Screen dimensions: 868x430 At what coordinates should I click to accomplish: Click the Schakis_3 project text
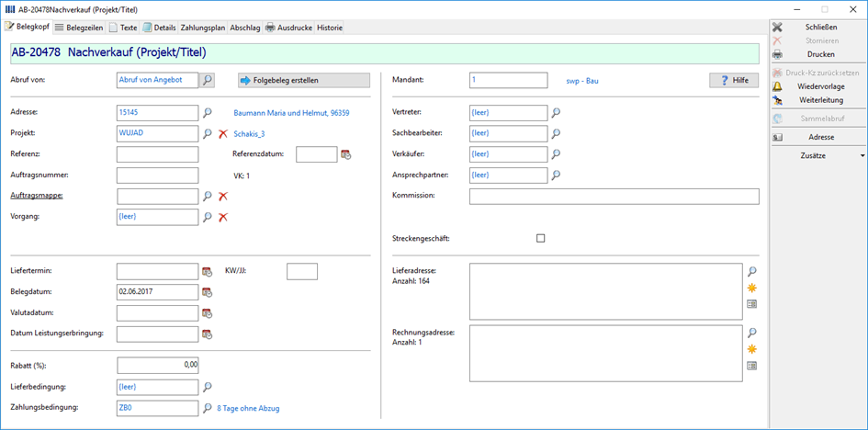point(249,134)
